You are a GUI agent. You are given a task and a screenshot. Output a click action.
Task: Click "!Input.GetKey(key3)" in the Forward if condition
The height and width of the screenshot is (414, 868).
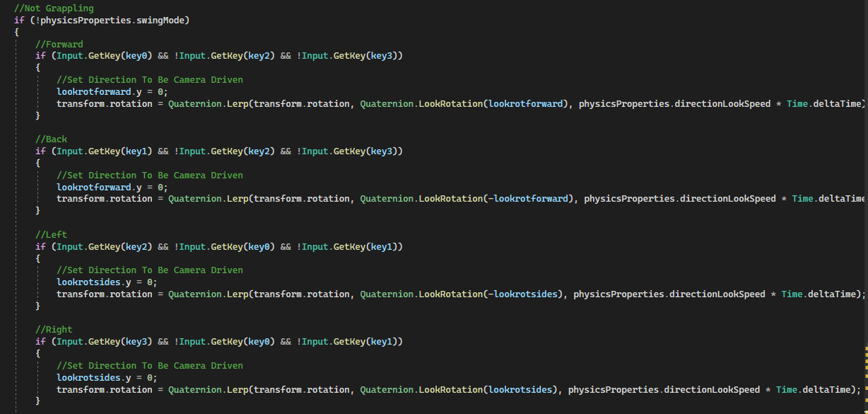click(x=347, y=56)
